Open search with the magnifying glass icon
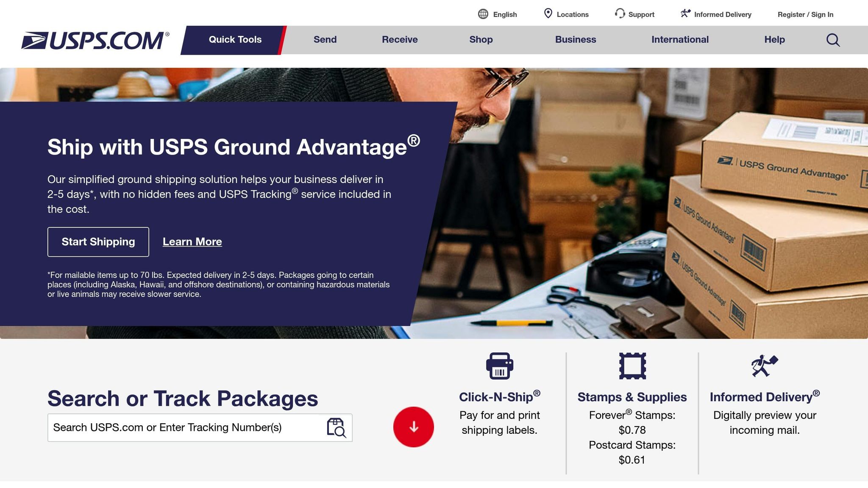The height and width of the screenshot is (488, 868). 832,39
